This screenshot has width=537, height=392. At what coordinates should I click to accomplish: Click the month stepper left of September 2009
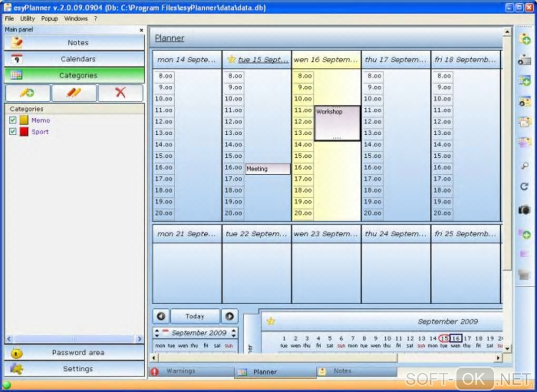(x=157, y=333)
